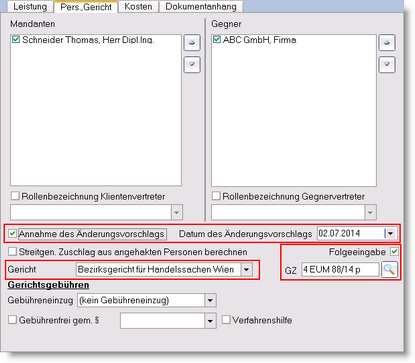Toggle the Folgeeingabe checkbox
Image resolution: width=415 pixels, height=363 pixels.
pyautogui.click(x=394, y=251)
